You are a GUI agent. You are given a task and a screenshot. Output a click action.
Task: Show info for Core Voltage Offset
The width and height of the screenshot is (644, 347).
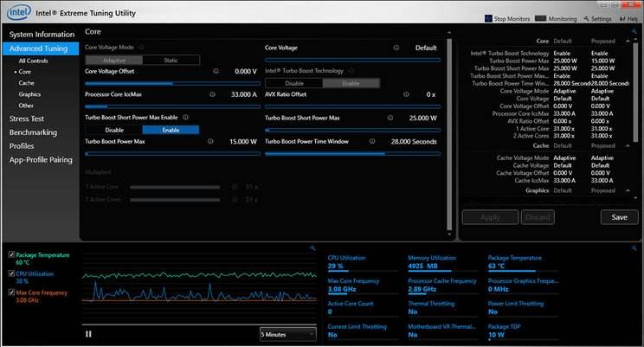[x=216, y=71]
